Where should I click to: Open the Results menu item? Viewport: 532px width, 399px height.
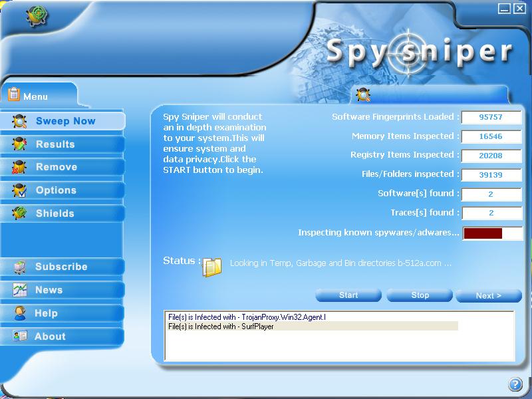[x=62, y=144]
